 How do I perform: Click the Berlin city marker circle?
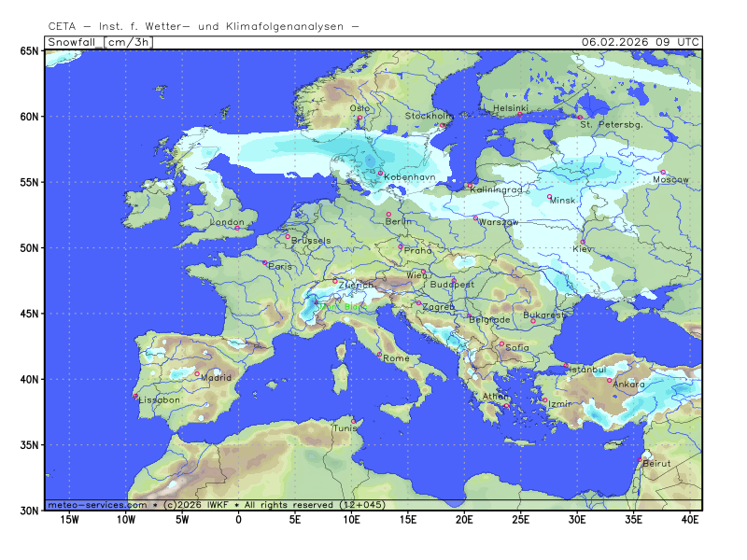coord(389,215)
